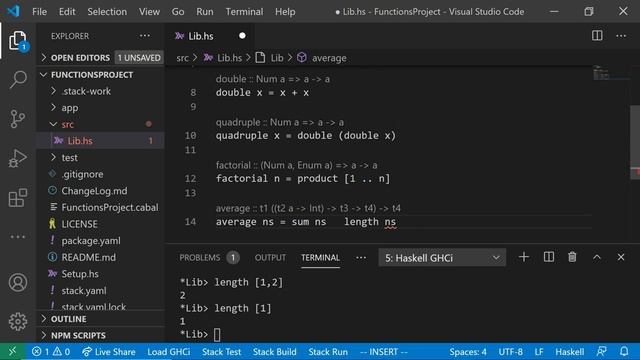Open the File menu
640x360 pixels.
point(39,11)
